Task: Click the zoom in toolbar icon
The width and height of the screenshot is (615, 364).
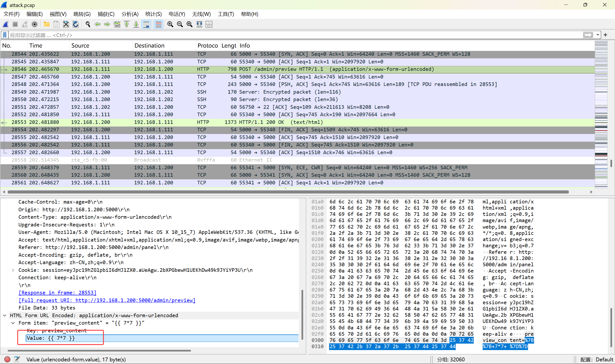Action: (x=170, y=24)
